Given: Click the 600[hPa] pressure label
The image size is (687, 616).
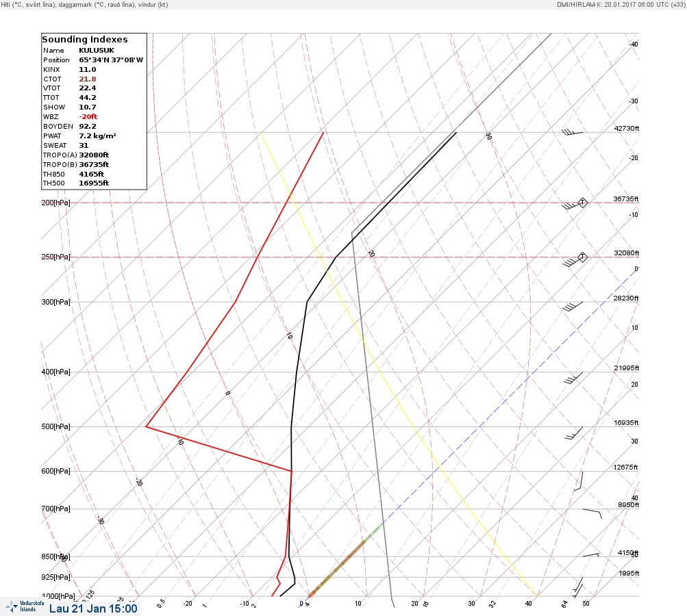Looking at the screenshot, I should click(x=55, y=471).
